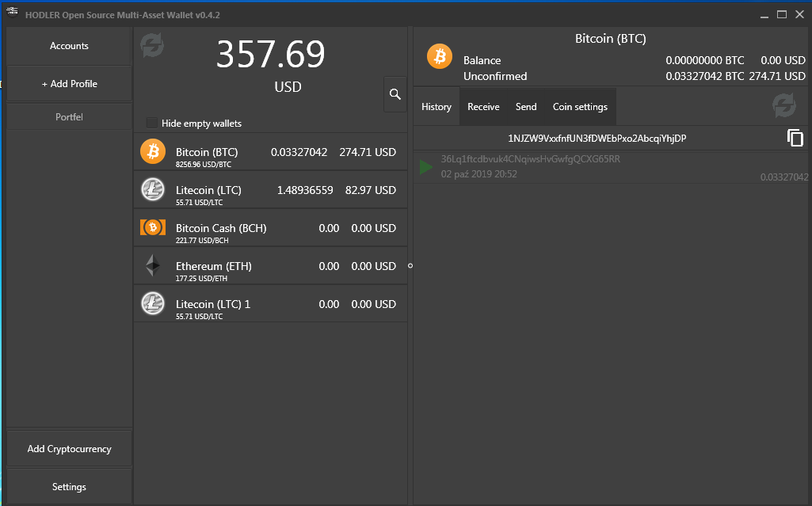Click the 1.48936559 Litecoin amount
The width and height of the screenshot is (812, 506).
[x=305, y=190]
